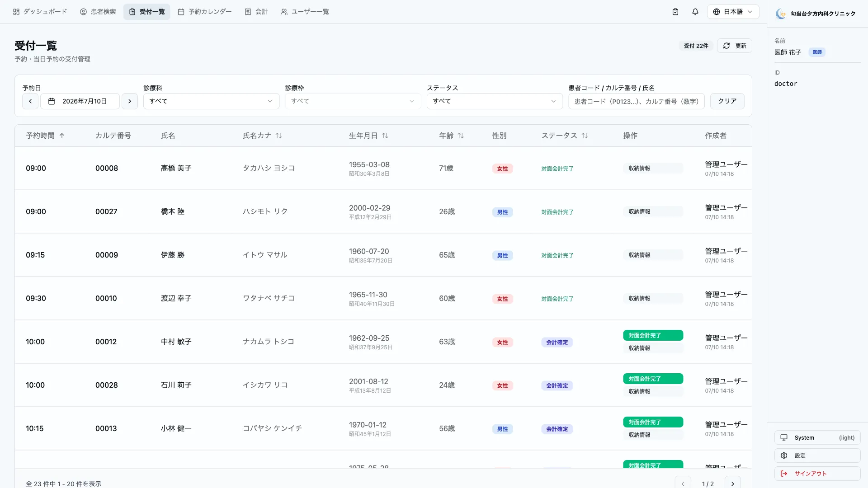Click 収納情報 for 伊藤 勝

[x=653, y=255]
